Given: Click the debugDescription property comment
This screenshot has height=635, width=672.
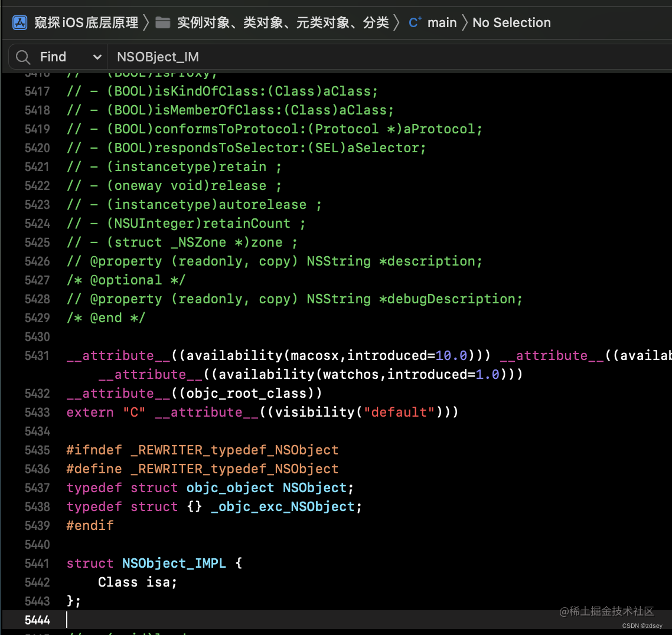Looking at the screenshot, I should tap(295, 299).
